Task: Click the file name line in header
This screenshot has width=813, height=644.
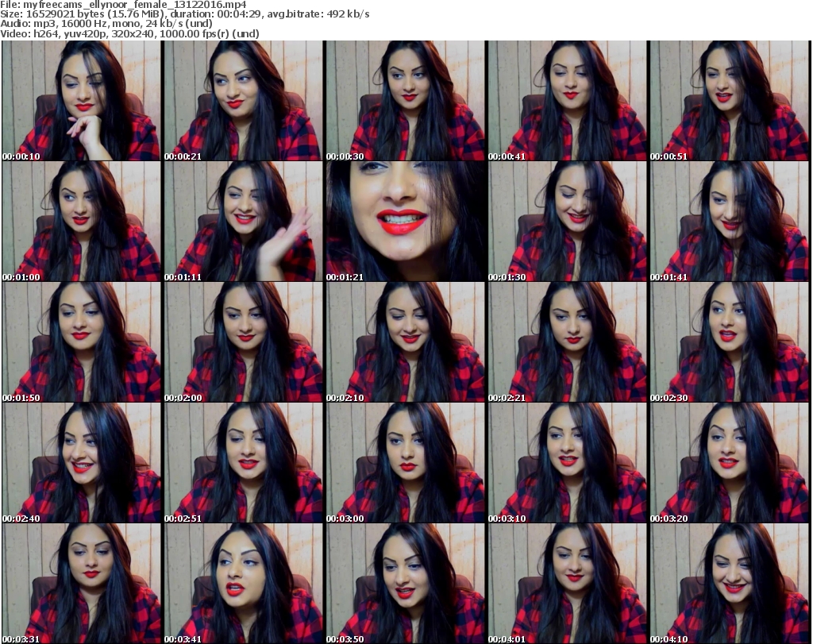Action: 123,5
